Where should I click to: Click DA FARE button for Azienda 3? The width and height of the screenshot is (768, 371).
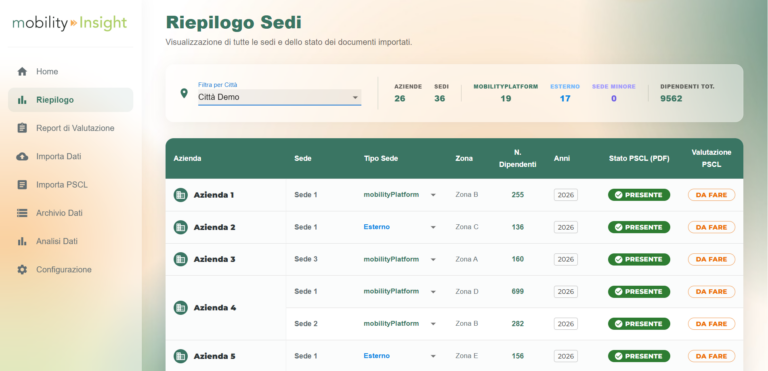tap(711, 259)
